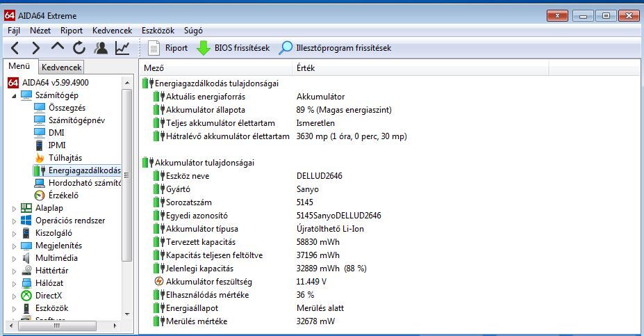Expand the Háttértár tree node
The height and width of the screenshot is (336, 644).
pos(14,271)
